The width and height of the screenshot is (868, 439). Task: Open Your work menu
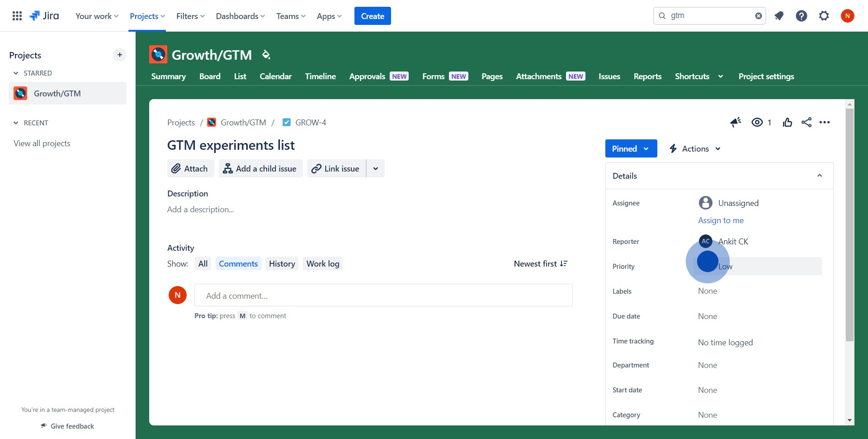pyautogui.click(x=97, y=16)
